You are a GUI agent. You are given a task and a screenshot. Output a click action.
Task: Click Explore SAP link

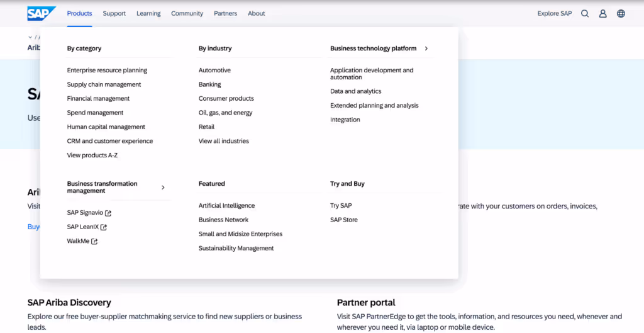click(x=555, y=14)
